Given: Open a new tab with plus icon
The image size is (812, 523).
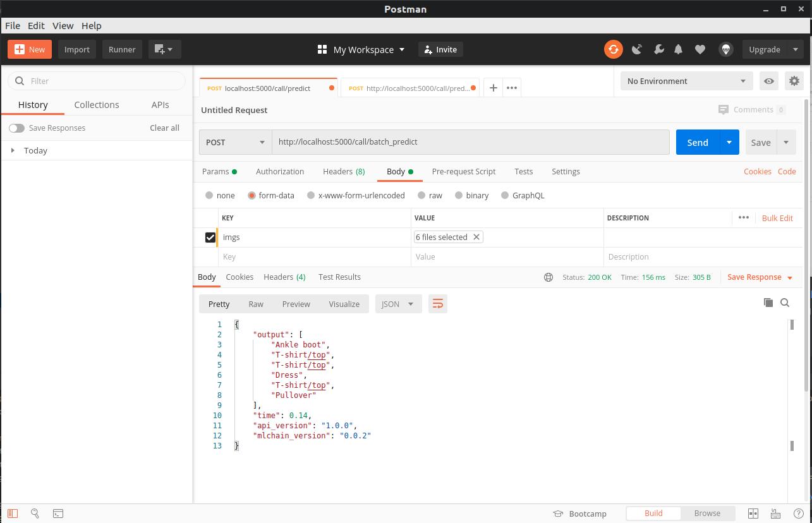Looking at the screenshot, I should [x=493, y=88].
